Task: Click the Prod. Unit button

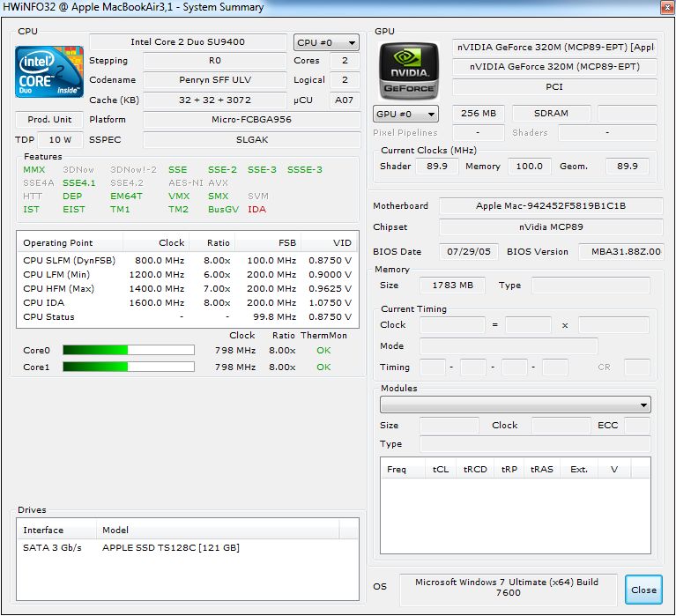Action: tap(49, 119)
